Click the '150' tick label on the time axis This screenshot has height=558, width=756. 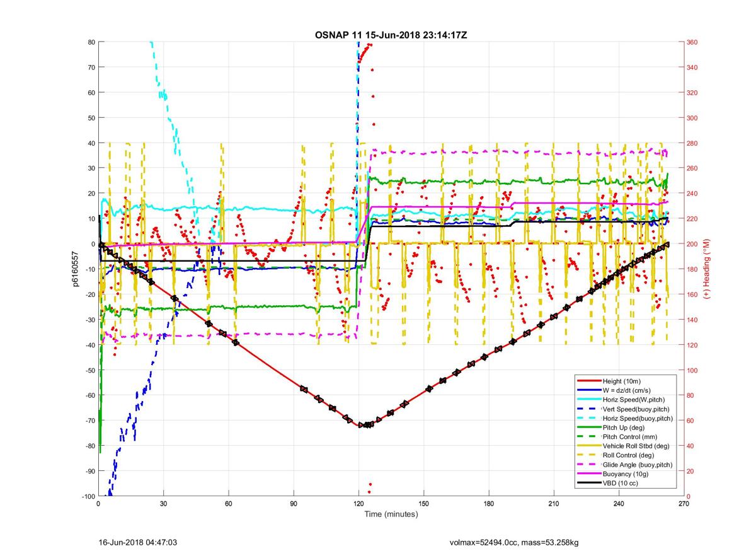(x=424, y=504)
